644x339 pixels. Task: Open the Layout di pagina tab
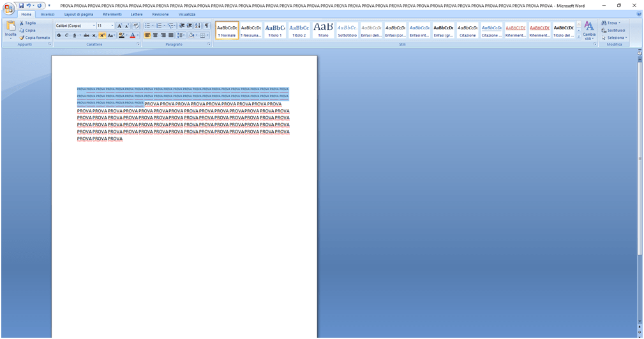pyautogui.click(x=79, y=14)
